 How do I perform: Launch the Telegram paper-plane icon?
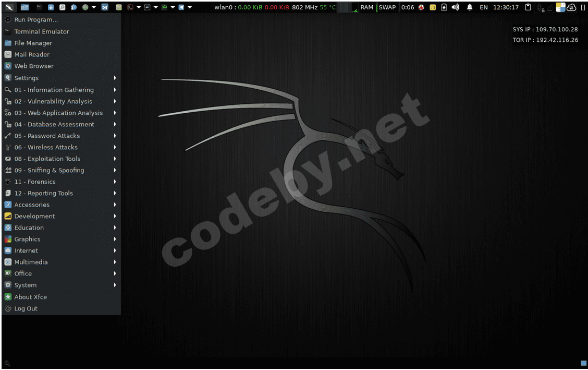[181, 7]
